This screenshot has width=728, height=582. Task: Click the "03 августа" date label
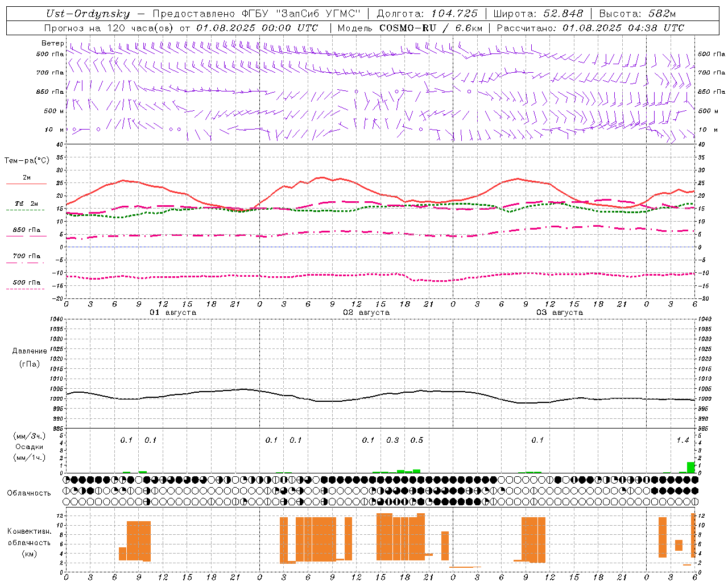560,313
